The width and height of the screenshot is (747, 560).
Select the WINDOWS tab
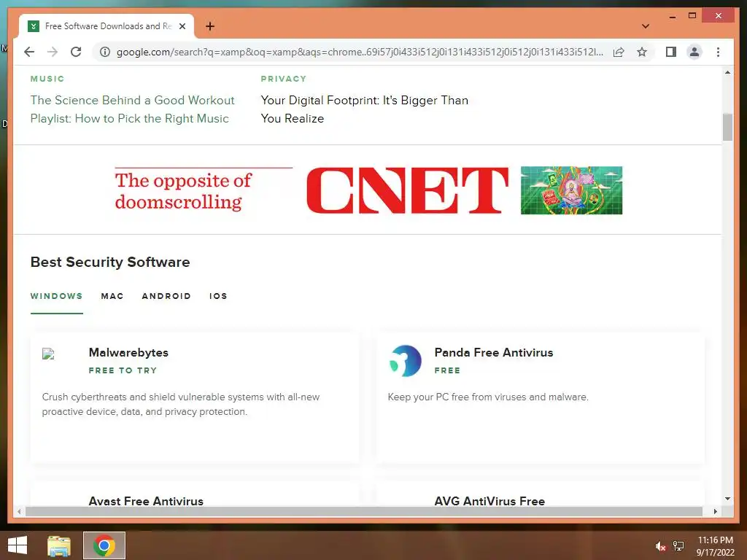coord(56,296)
